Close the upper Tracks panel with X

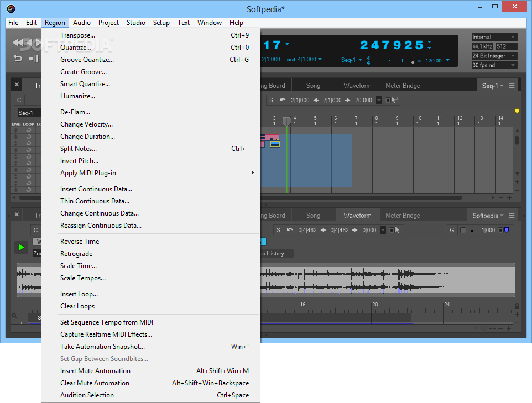[x=17, y=85]
